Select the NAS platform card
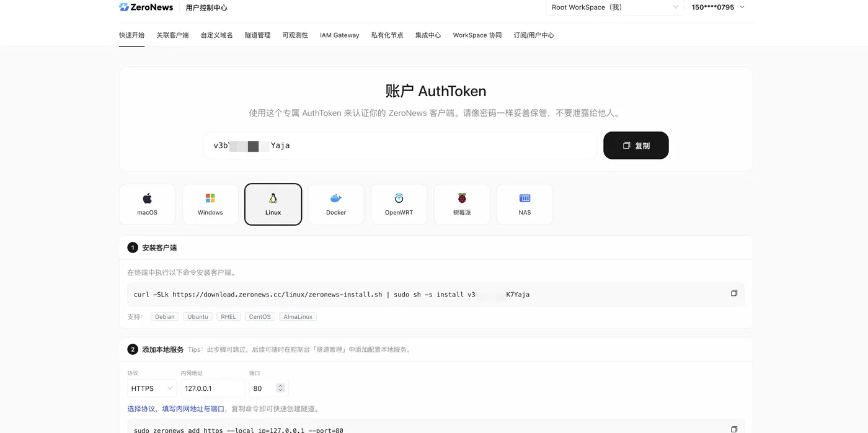The image size is (868, 433). (x=525, y=204)
